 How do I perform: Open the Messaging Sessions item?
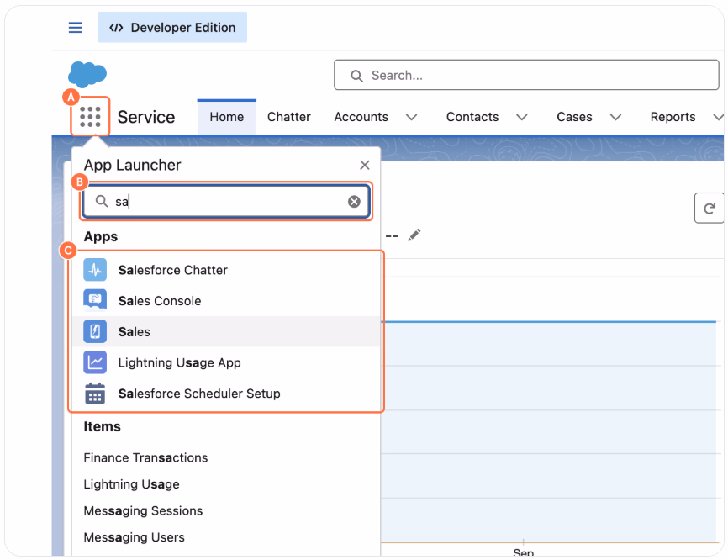coord(143,510)
